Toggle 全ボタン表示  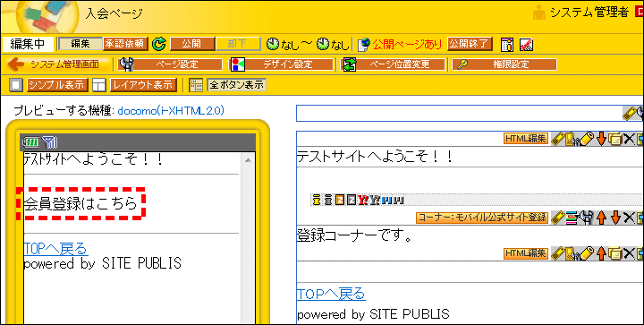pos(236,85)
